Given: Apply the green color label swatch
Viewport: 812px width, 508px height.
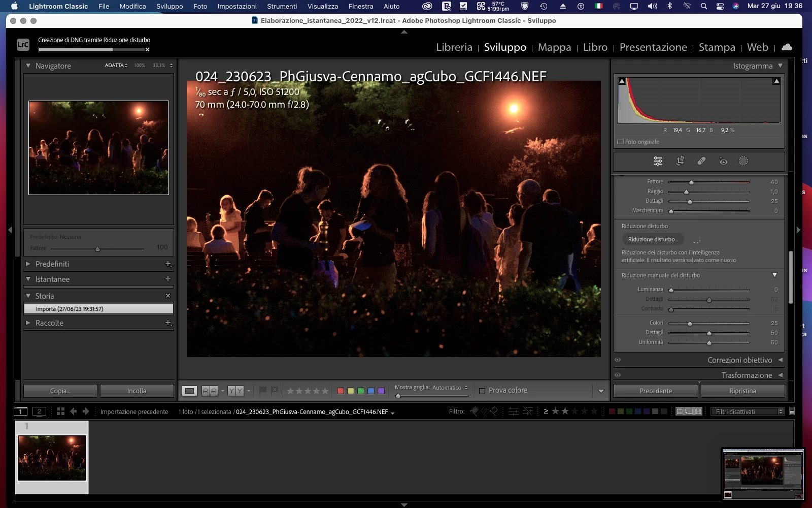Looking at the screenshot, I should (x=361, y=391).
